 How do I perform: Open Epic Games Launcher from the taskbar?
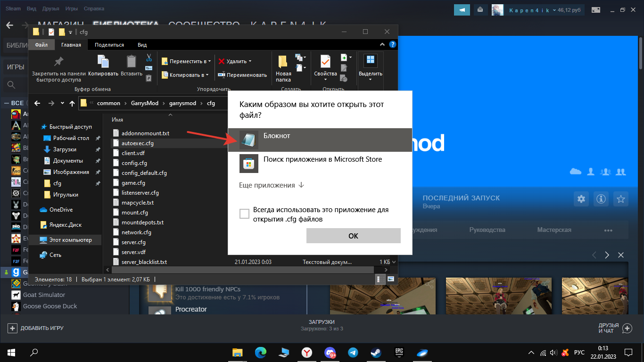tap(400, 352)
